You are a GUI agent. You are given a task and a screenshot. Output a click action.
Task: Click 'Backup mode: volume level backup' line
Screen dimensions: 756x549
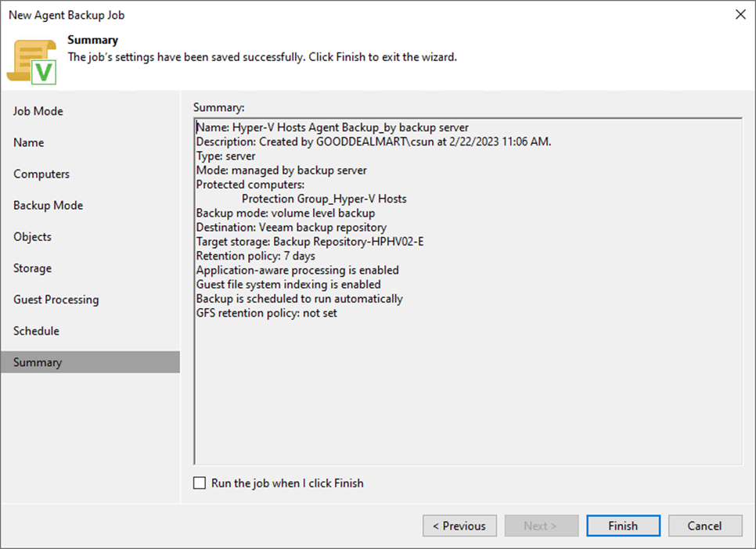(x=286, y=213)
